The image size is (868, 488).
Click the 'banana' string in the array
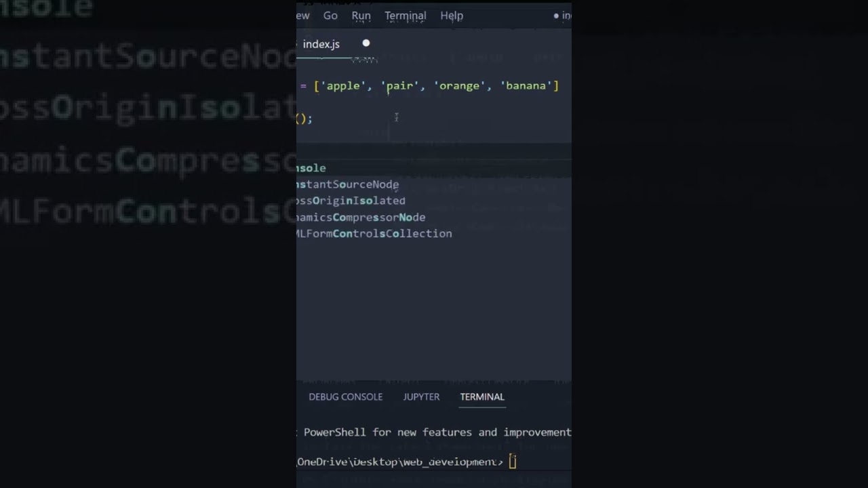tap(526, 86)
